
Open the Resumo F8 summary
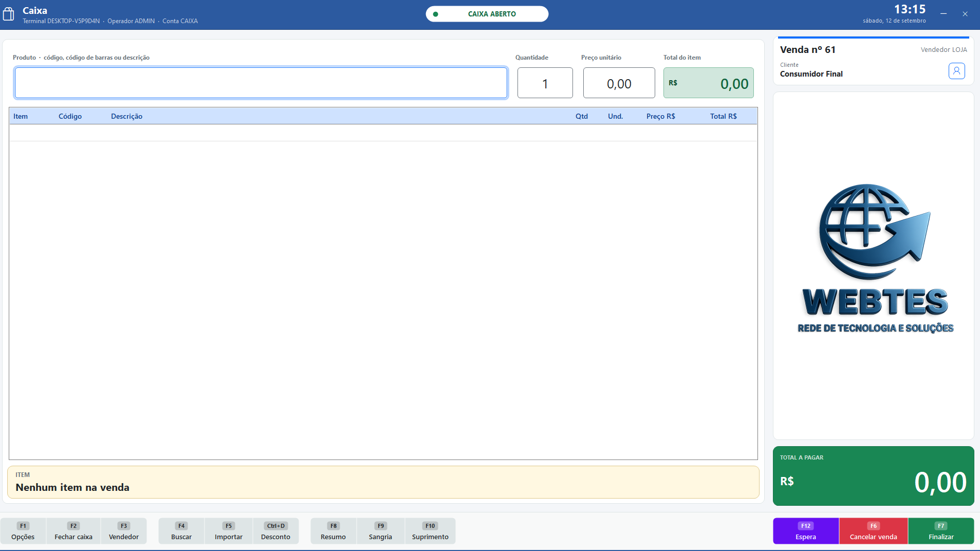334,531
